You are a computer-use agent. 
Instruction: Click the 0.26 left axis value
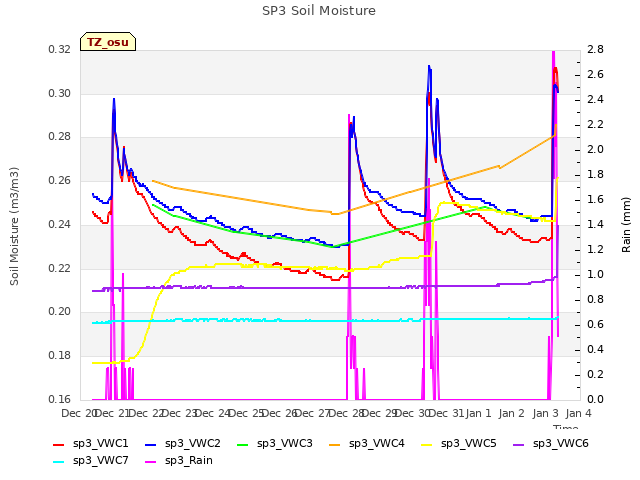point(60,180)
